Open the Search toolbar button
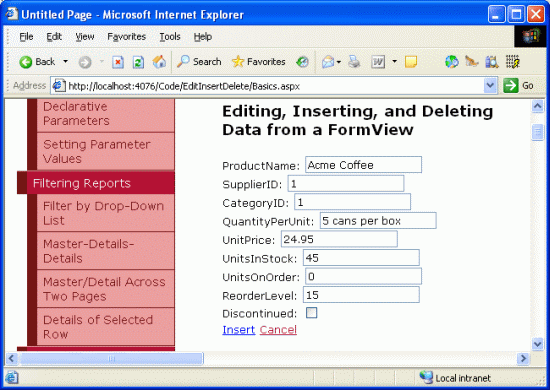Screen dimensions: 550x390 [x=199, y=62]
